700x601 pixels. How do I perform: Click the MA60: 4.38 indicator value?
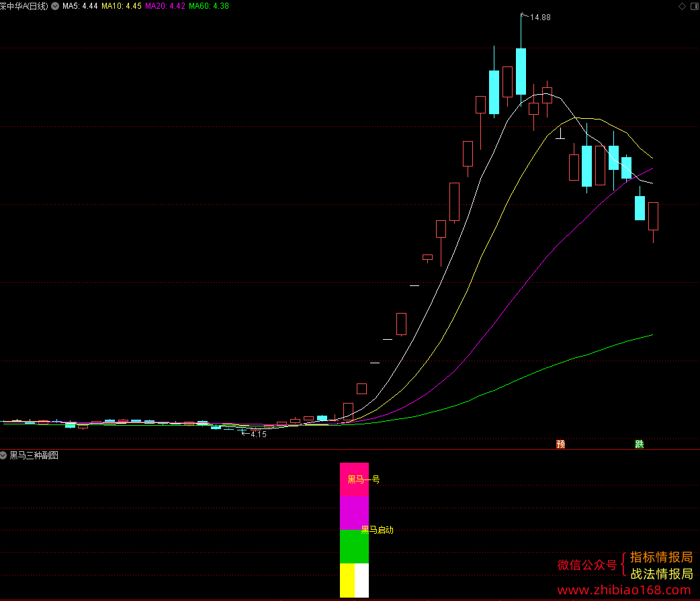pos(209,6)
